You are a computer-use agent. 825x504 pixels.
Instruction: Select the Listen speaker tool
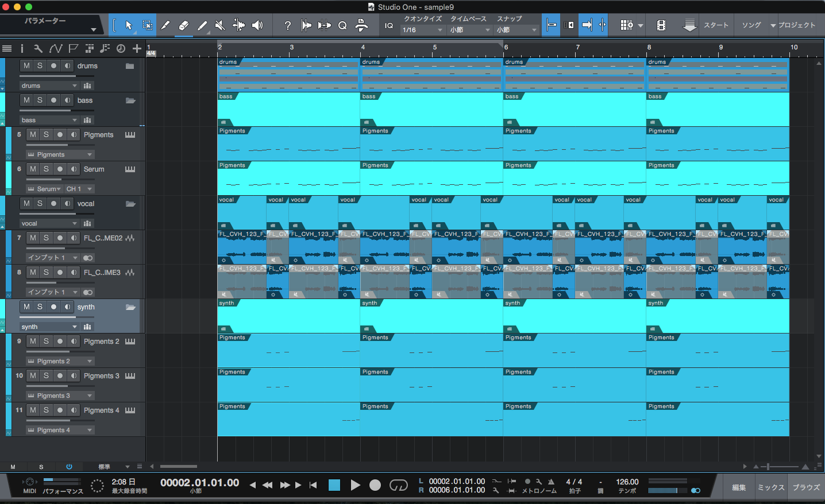257,25
